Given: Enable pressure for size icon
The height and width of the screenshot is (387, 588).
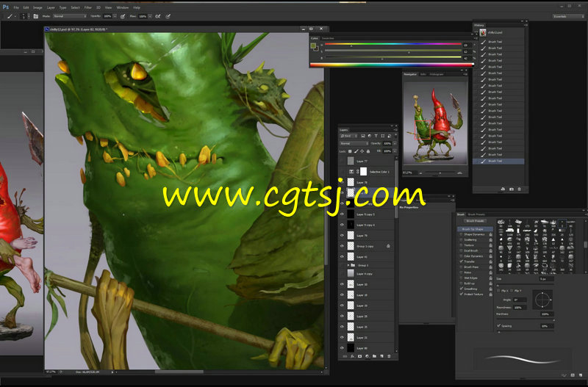Looking at the screenshot, I should pyautogui.click(x=168, y=16).
